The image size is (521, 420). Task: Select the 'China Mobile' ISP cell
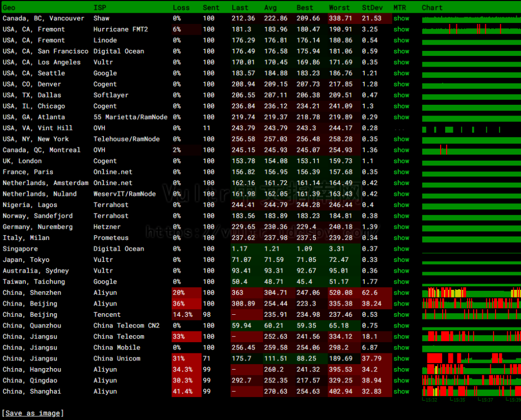point(117,347)
